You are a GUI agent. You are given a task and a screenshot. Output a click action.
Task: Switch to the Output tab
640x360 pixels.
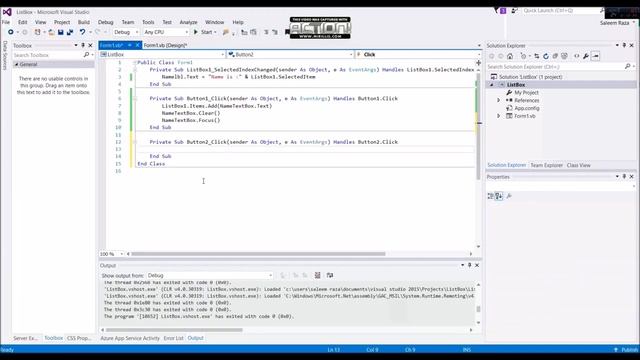196,338
